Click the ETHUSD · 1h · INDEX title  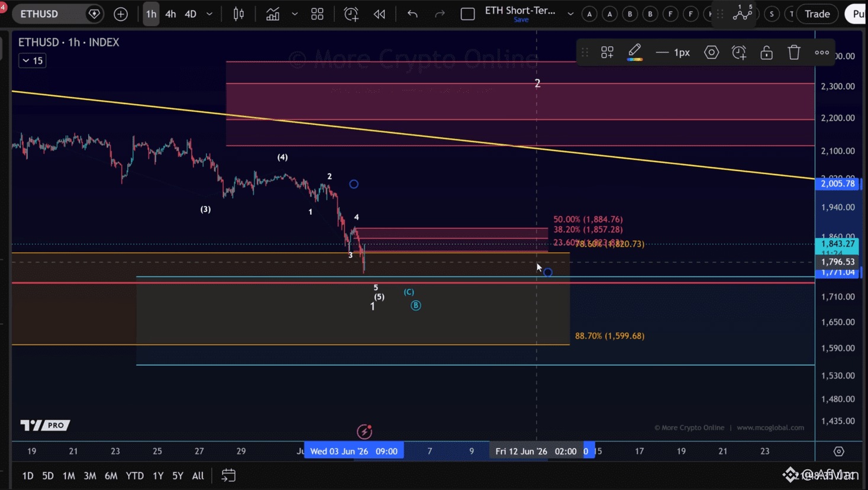pos(69,42)
